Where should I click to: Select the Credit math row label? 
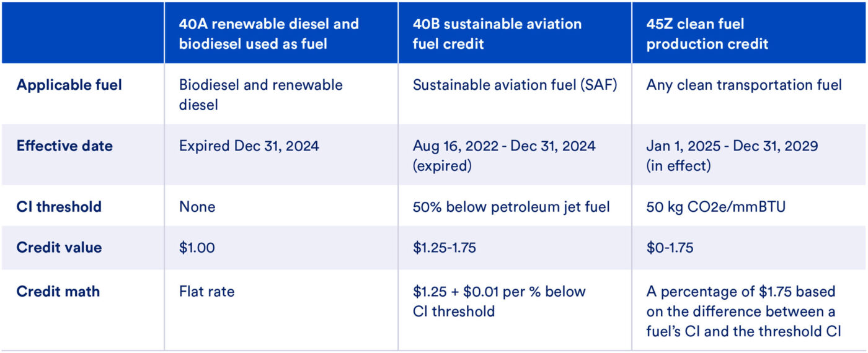coord(58,291)
